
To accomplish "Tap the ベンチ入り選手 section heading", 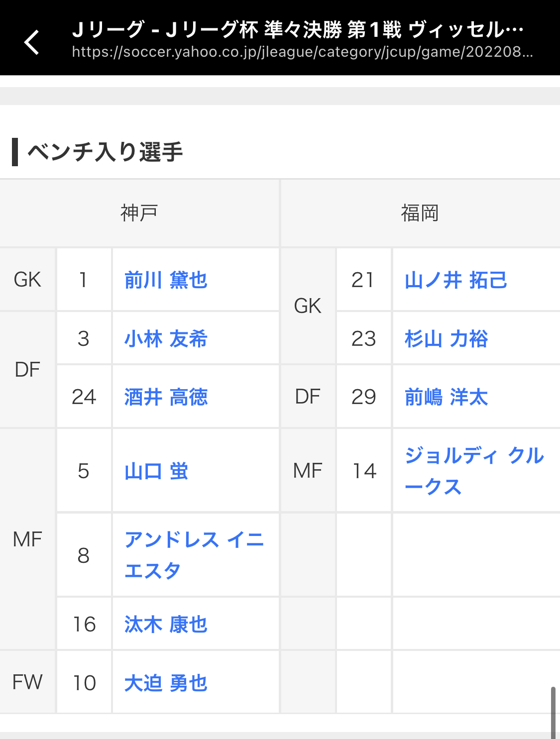I will [105, 152].
